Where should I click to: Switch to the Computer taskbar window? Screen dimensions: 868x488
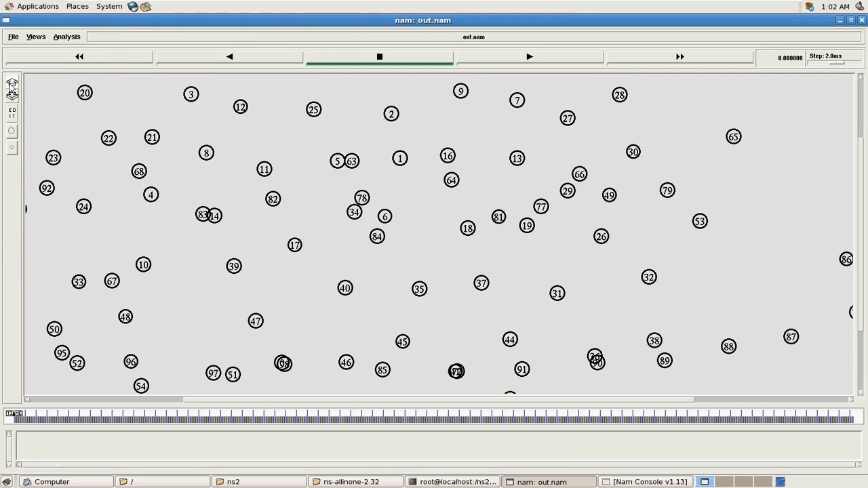pyautogui.click(x=66, y=482)
